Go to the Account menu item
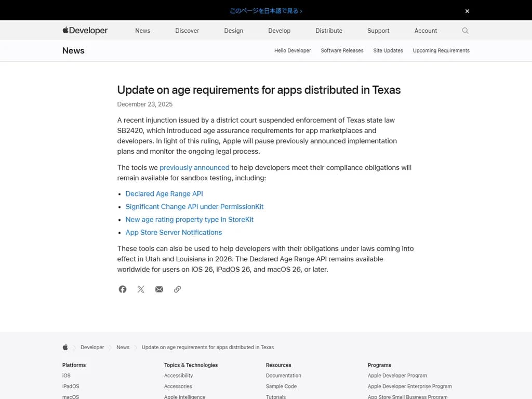532x399 pixels. tap(425, 31)
